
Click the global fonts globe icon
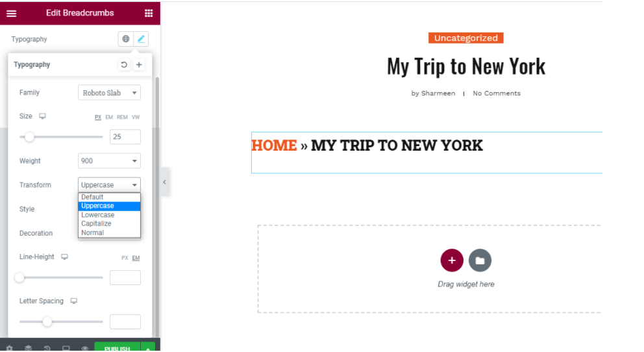point(126,39)
